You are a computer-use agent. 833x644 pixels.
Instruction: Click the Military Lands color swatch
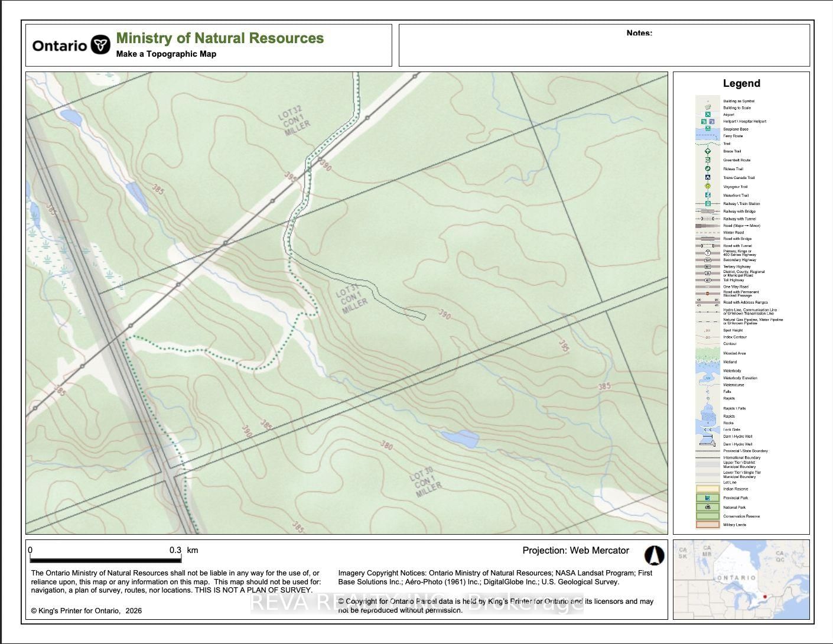coord(708,525)
